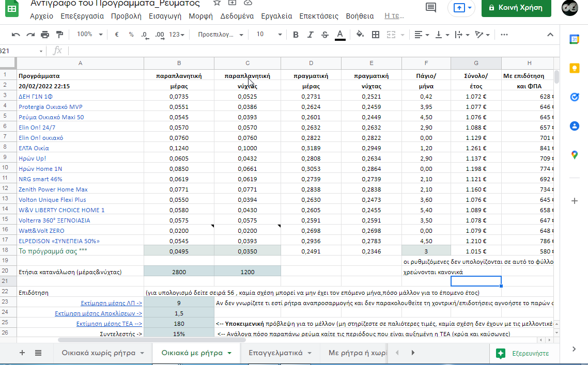588x365 pixels.
Task: Open text wrapping dropdown
Action: click(x=462, y=35)
